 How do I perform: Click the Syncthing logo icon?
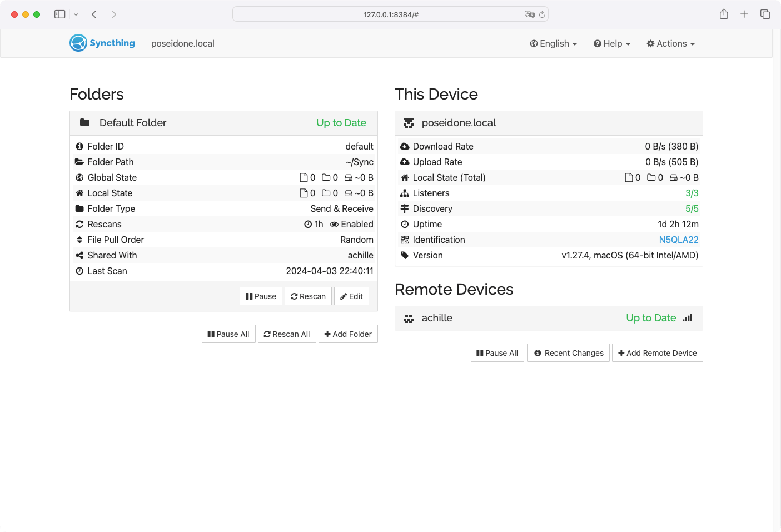78,43
